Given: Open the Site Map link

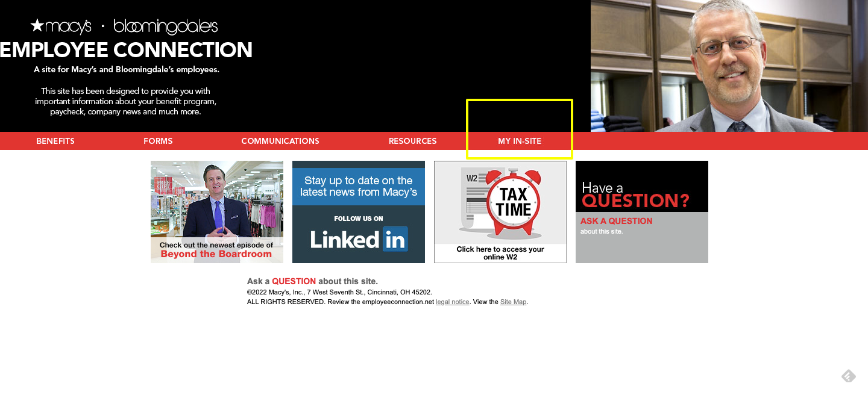Looking at the screenshot, I should pyautogui.click(x=513, y=302).
